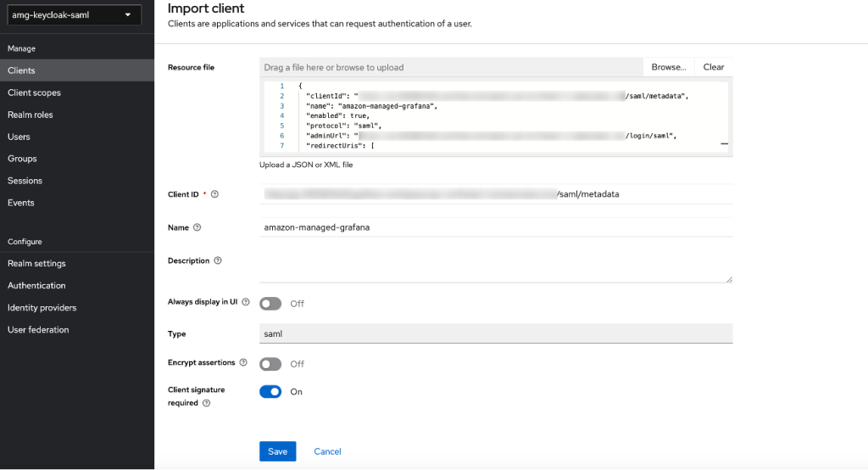
Task: Turn off Client signature required
Action: pos(270,392)
